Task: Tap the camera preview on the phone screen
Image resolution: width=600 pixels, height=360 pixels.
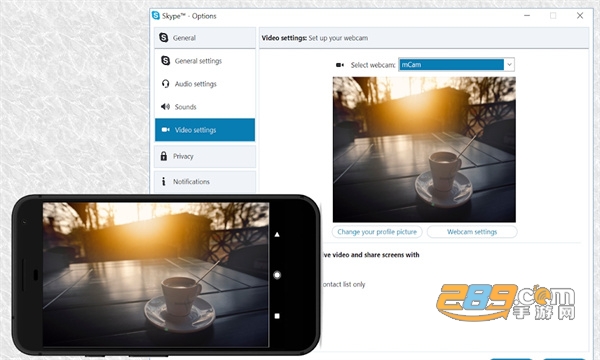Action: coord(156,275)
